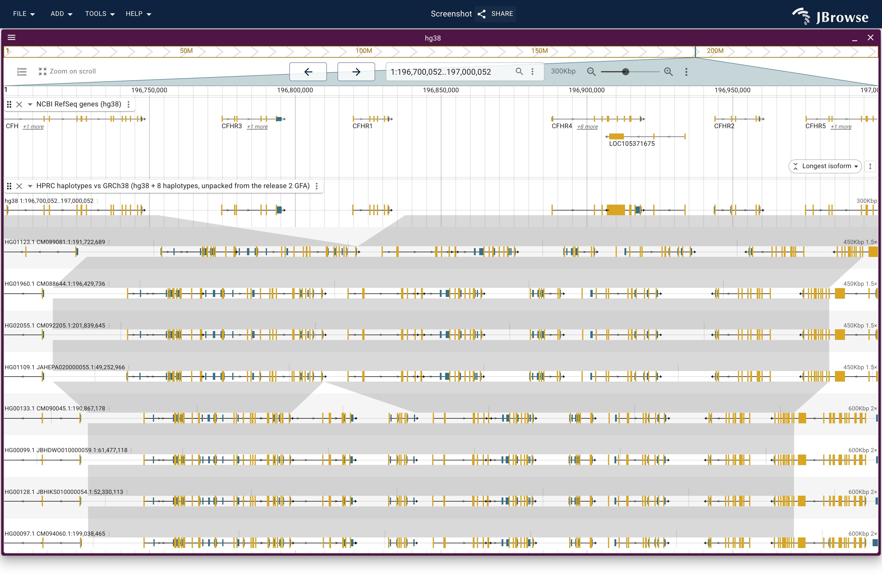Adjust the zoom level slider
Viewport: 882px width, 588px height.
[626, 72]
